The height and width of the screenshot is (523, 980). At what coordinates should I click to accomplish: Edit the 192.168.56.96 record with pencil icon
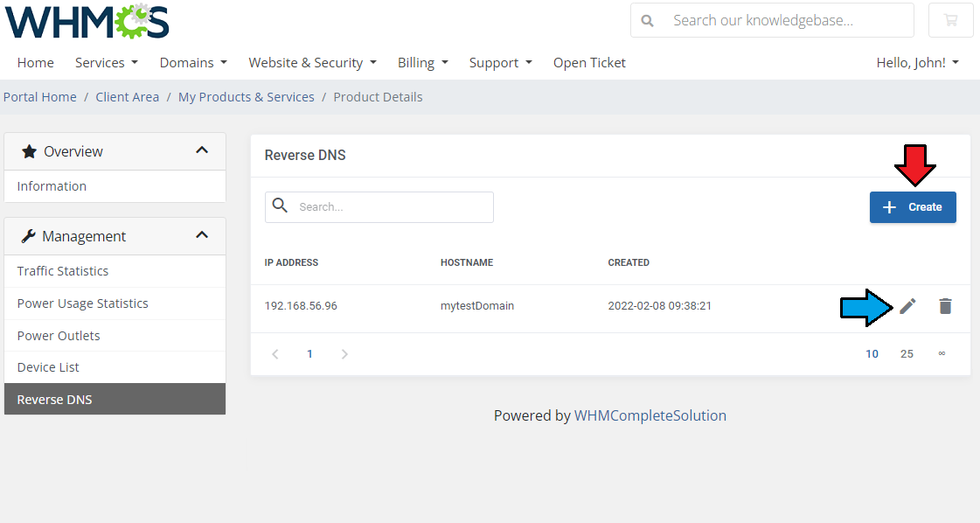coord(907,306)
